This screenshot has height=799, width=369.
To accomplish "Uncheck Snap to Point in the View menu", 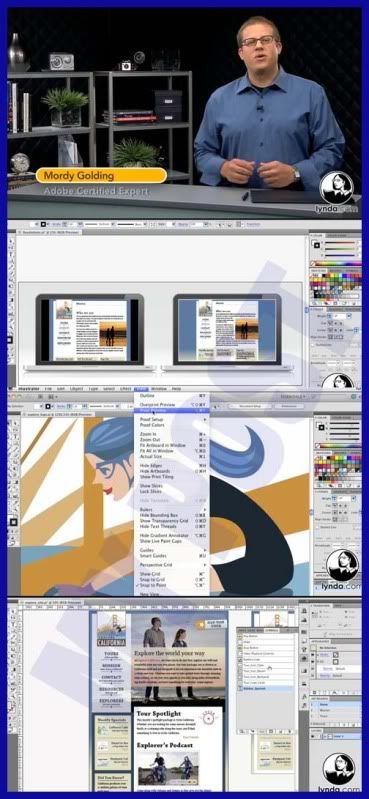I will pos(172,586).
